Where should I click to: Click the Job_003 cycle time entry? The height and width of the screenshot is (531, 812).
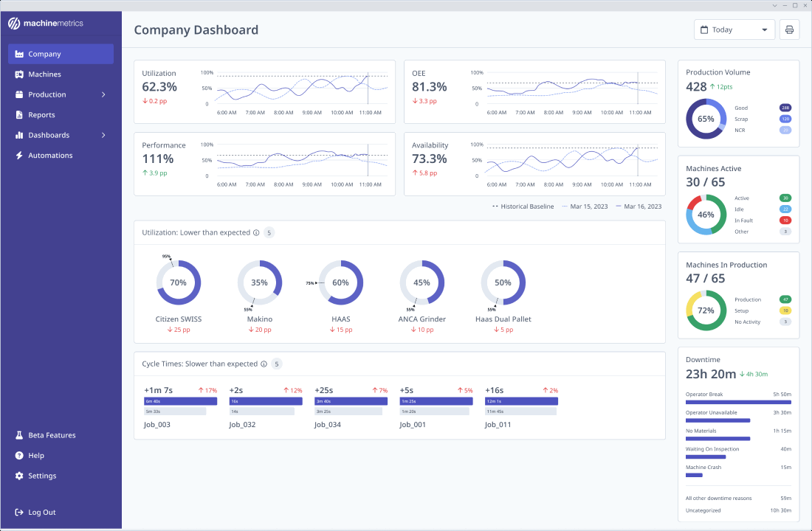click(180, 407)
